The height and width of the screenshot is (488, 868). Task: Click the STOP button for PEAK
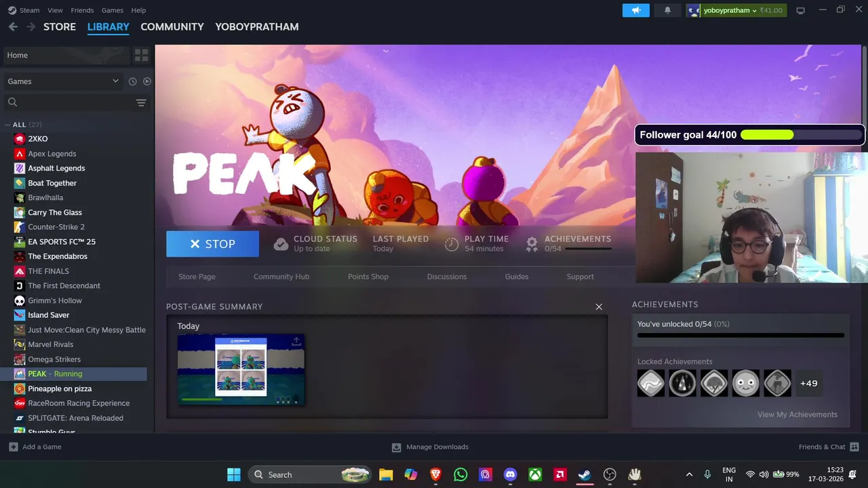(212, 244)
